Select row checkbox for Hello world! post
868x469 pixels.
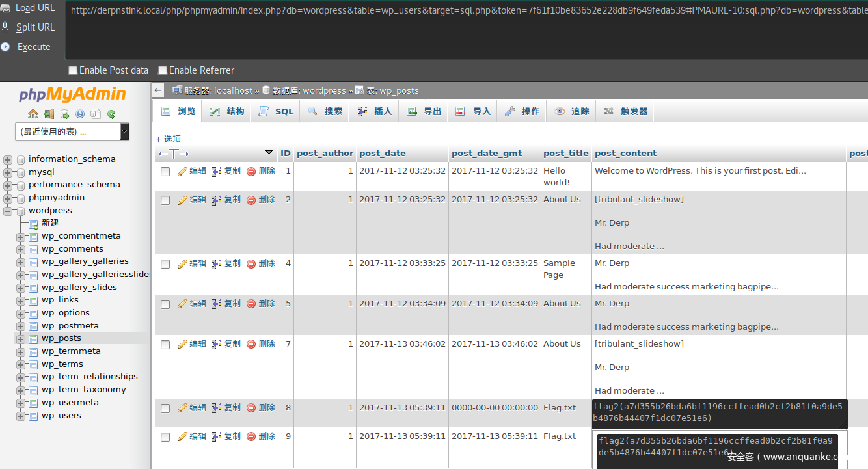(165, 172)
